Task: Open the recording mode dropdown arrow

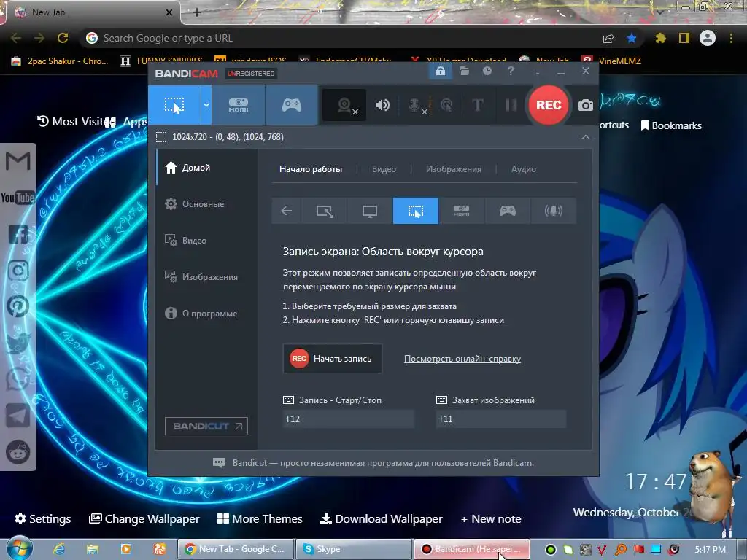Action: tap(206, 105)
